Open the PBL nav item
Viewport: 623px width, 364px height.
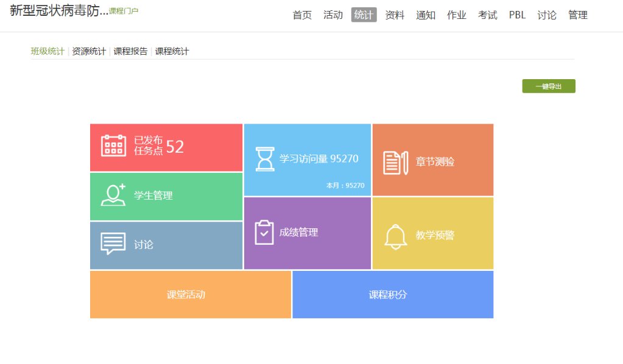517,15
